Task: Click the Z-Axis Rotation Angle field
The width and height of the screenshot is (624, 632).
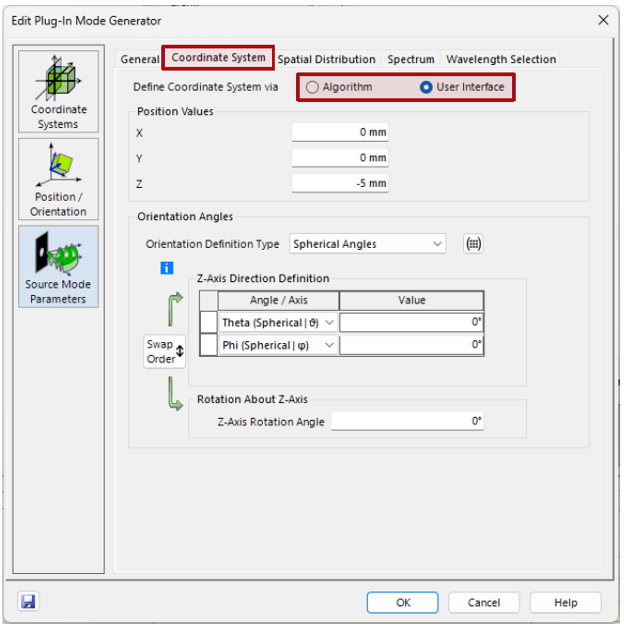Action: [x=407, y=422]
